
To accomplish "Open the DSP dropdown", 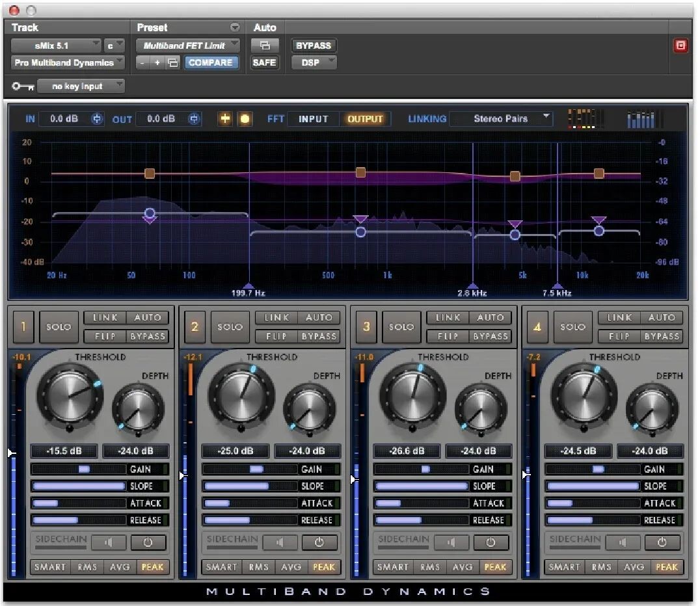I will (x=314, y=62).
